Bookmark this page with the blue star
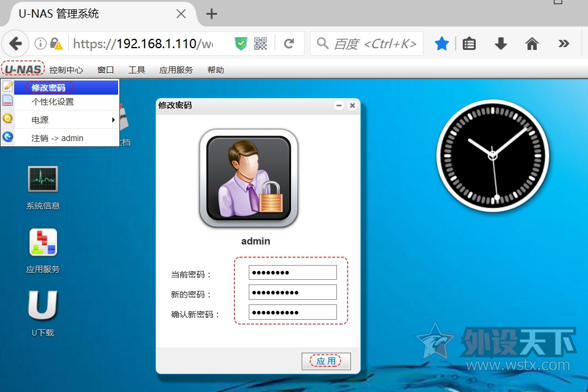This screenshot has width=588, height=392. [442, 43]
